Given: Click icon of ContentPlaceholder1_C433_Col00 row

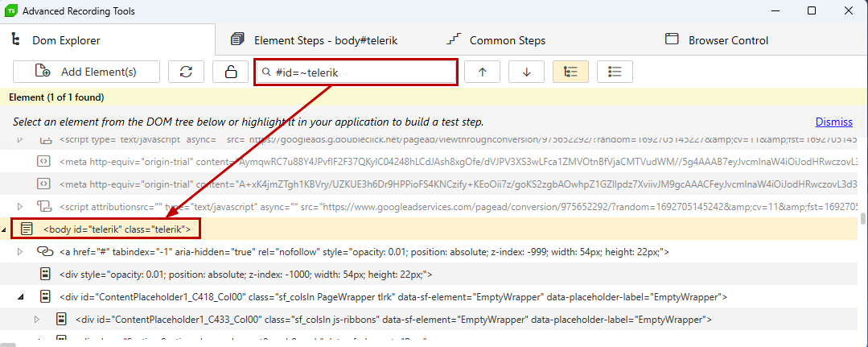Looking at the screenshot, I should click(x=62, y=320).
